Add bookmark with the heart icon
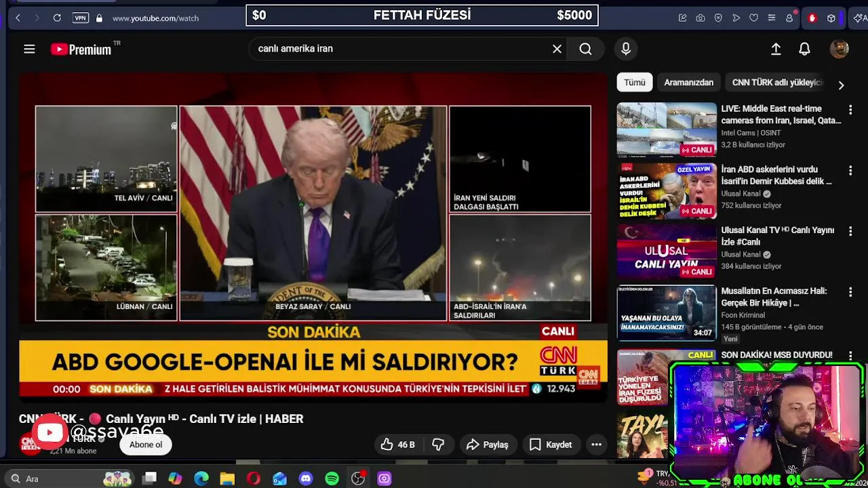The width and height of the screenshot is (868, 488). point(753,18)
